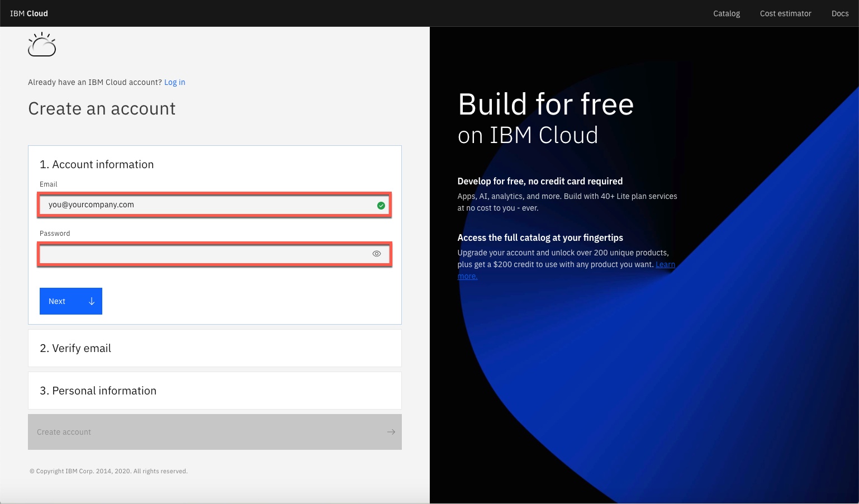
Task: Open the Learn more link about credits
Action: click(665, 265)
